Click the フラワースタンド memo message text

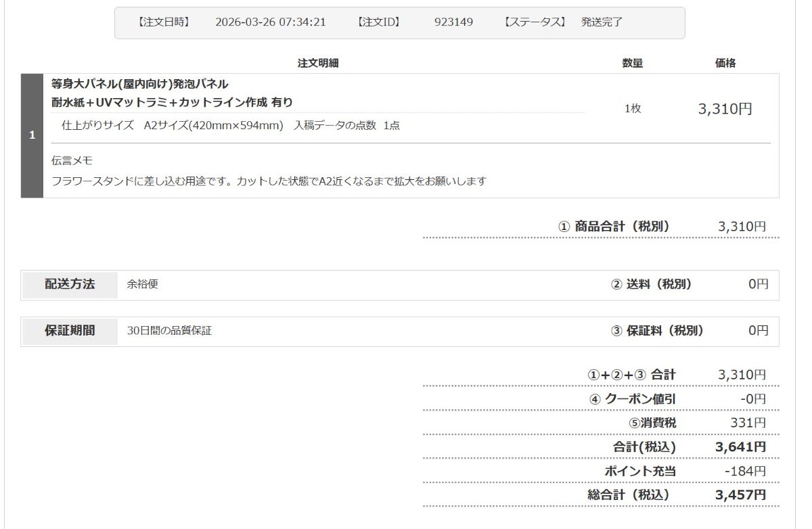tap(269, 181)
